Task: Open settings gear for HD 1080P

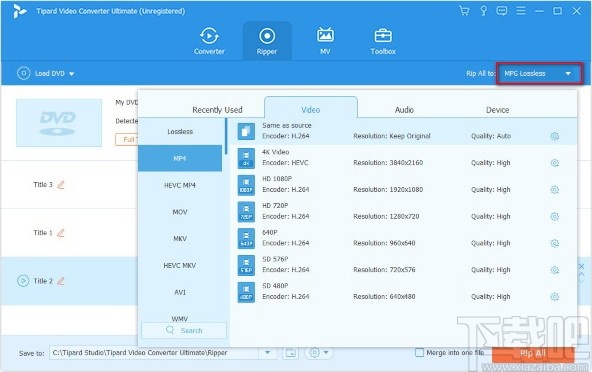Action: point(554,190)
